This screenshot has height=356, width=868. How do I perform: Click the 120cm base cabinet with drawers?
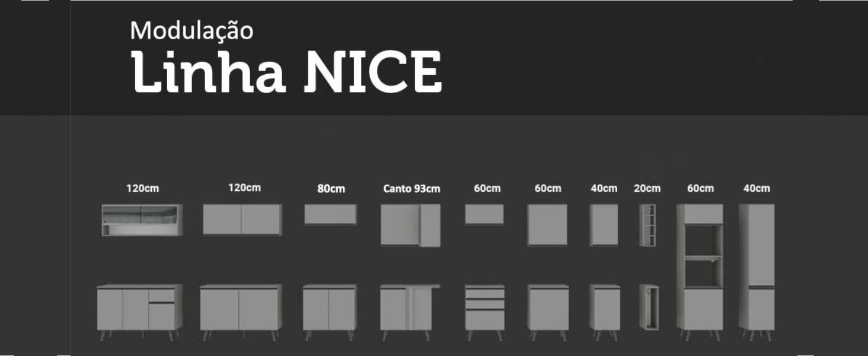click(x=140, y=309)
